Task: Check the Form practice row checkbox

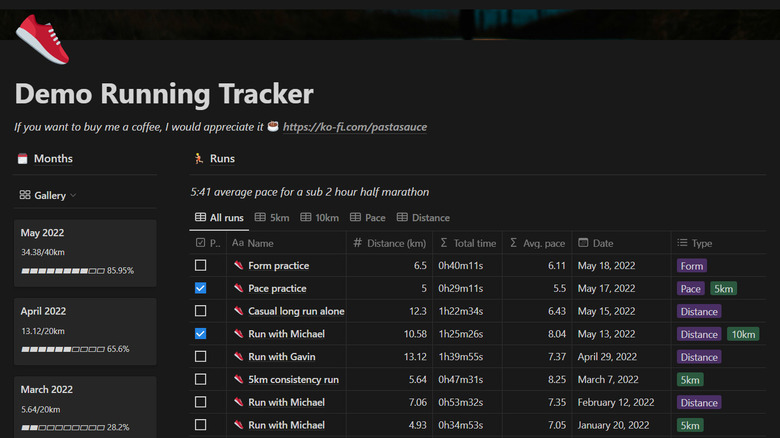Action: (x=201, y=266)
